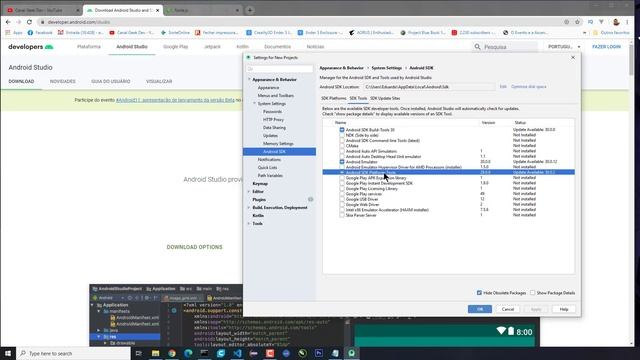
Task: Toggle the Android SDK Build-Tools 30 checkbox
Action: [x=342, y=130]
